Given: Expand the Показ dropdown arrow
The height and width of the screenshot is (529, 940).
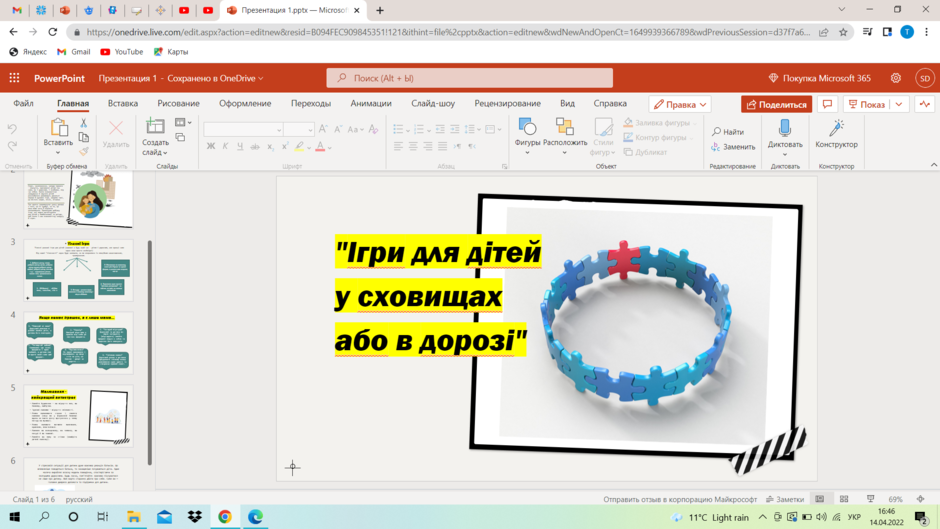Looking at the screenshot, I should (899, 104).
